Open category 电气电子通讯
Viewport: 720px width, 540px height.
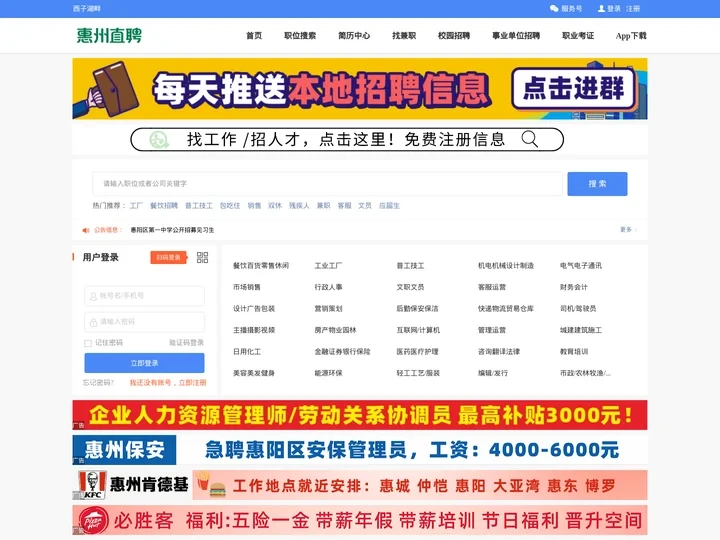(x=581, y=265)
